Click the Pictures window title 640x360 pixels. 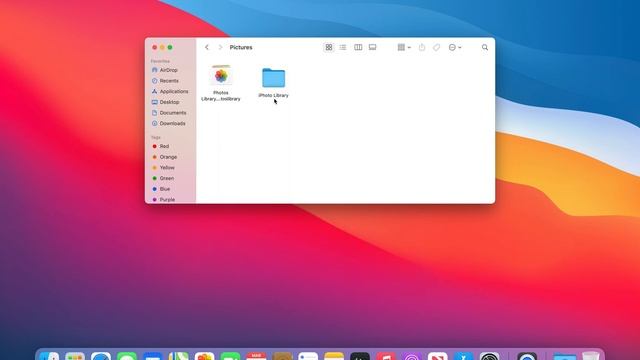pos(241,47)
